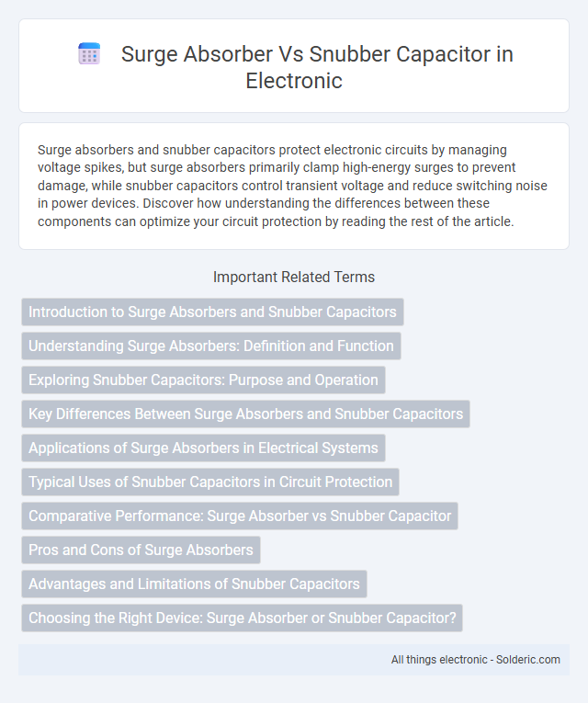Click the Important Related Terms heading
This screenshot has width=588, height=703.
(294, 278)
